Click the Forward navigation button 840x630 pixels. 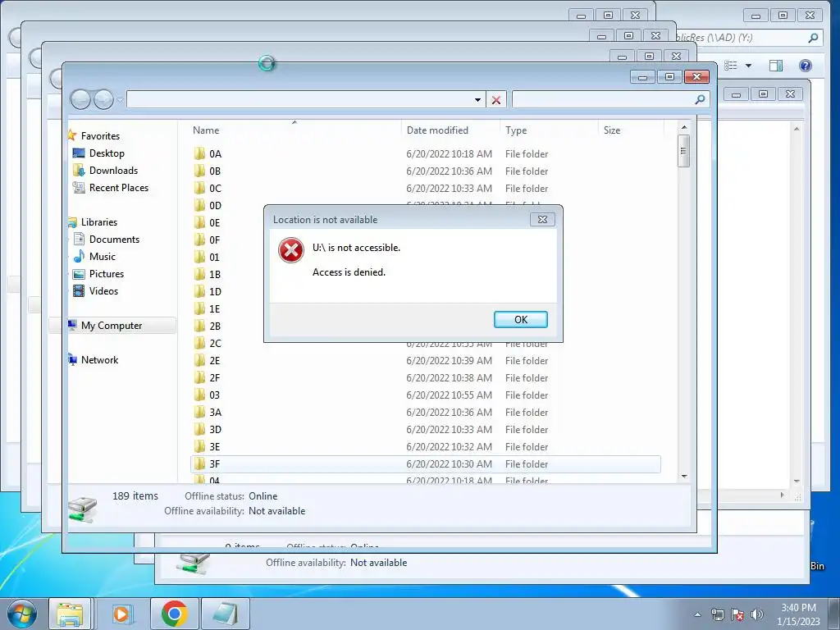(x=103, y=99)
